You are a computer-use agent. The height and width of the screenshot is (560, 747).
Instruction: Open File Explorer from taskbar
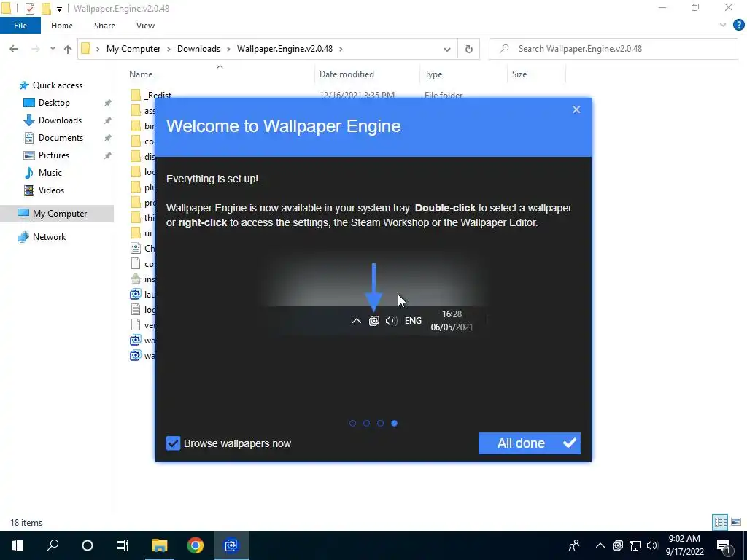point(160,545)
